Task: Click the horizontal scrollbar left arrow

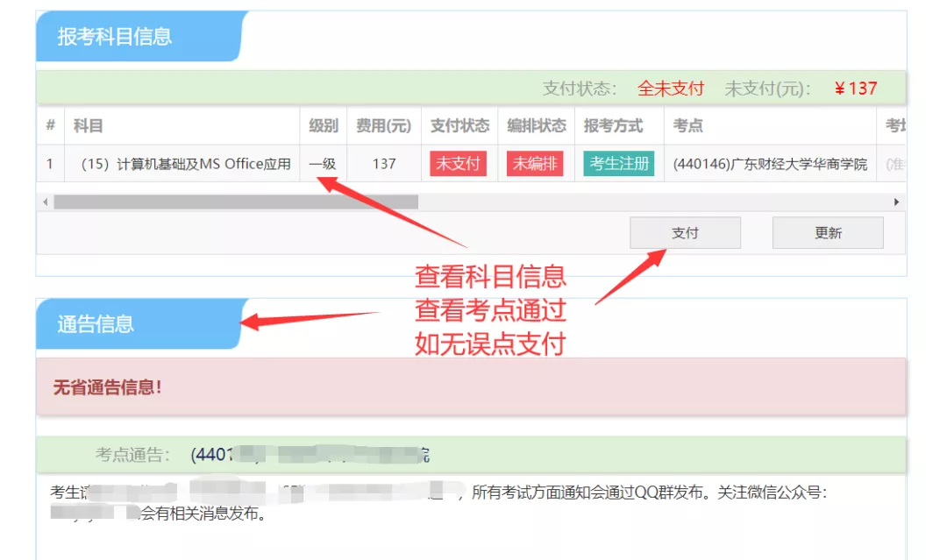Action: (x=46, y=202)
